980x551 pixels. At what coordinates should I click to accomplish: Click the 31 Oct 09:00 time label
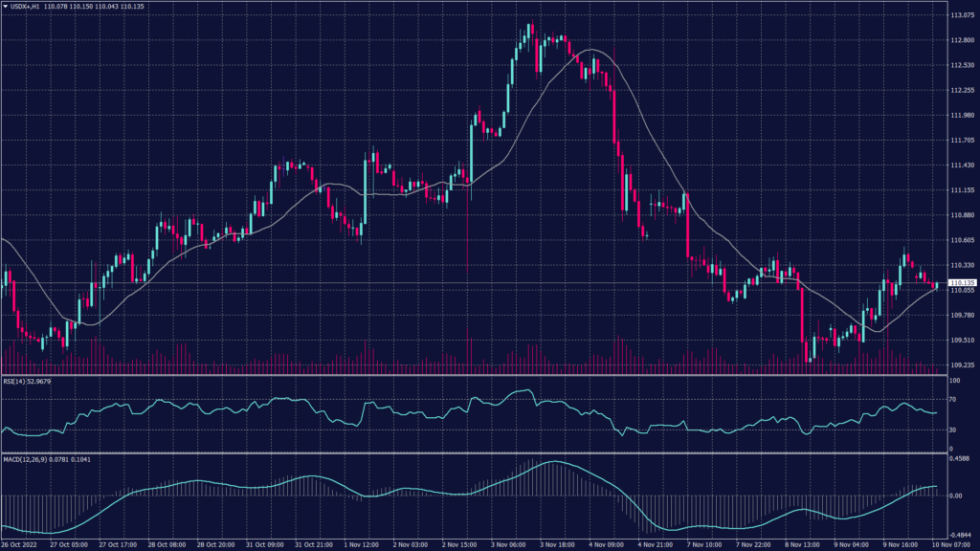(264, 545)
